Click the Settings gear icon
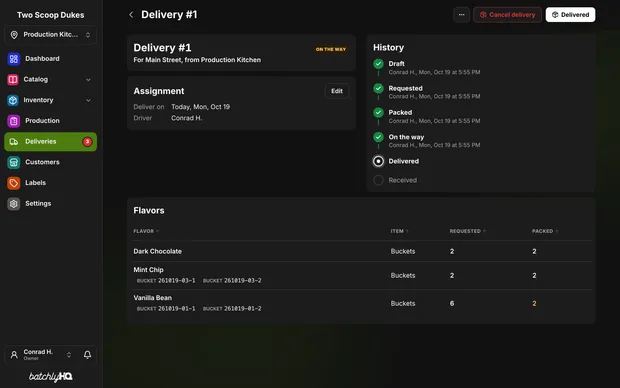This screenshot has width=620, height=388. pyautogui.click(x=13, y=204)
